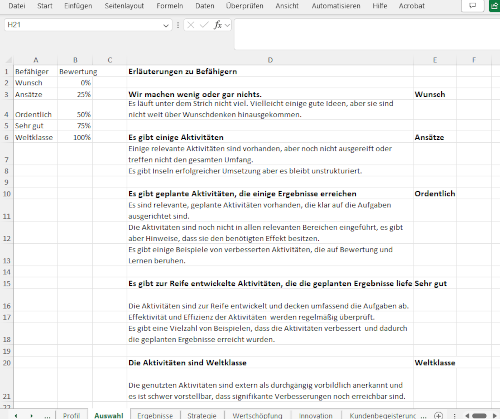Screen dimensions: 500x419
Task: Switch to the Strategie sheet tab
Action: [202, 416]
